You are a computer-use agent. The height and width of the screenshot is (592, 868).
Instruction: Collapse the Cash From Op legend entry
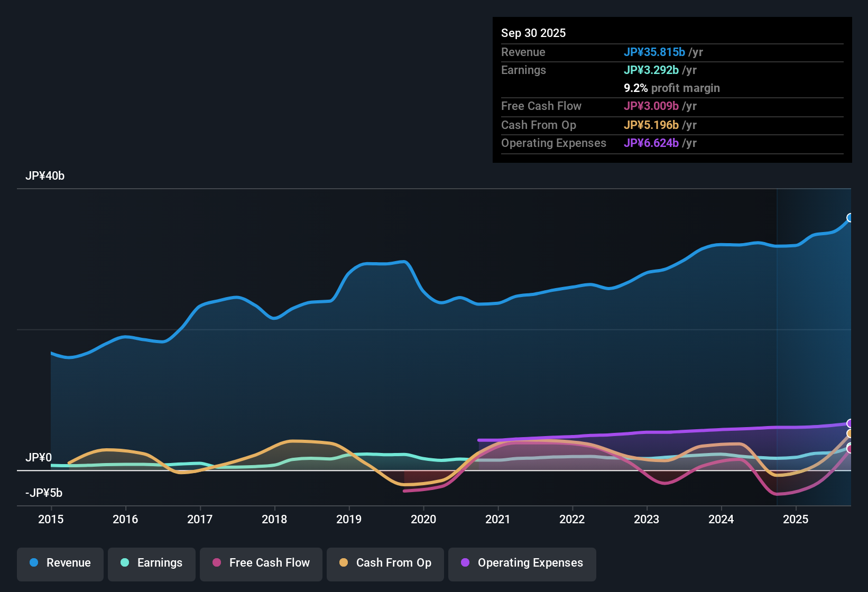pyautogui.click(x=385, y=563)
